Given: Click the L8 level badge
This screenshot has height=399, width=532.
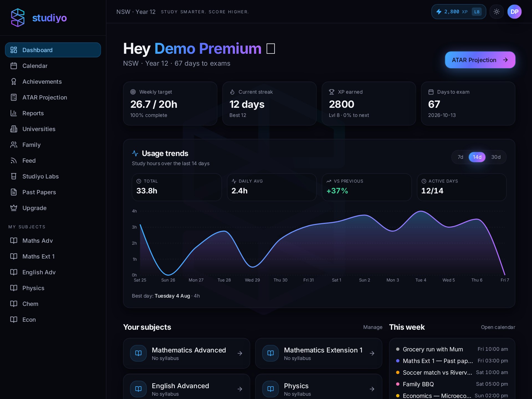Looking at the screenshot, I should tap(477, 12).
